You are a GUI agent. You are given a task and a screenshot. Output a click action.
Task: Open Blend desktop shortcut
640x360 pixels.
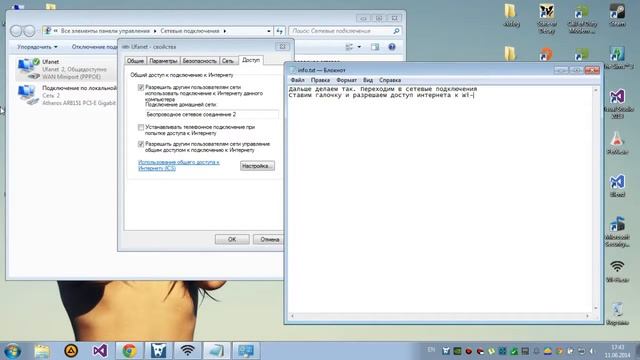tap(617, 186)
